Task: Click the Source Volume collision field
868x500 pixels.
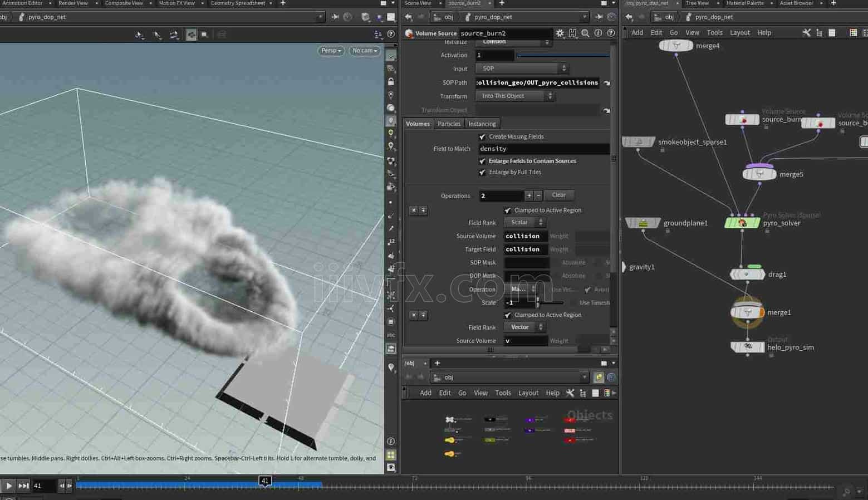Action: (x=526, y=237)
